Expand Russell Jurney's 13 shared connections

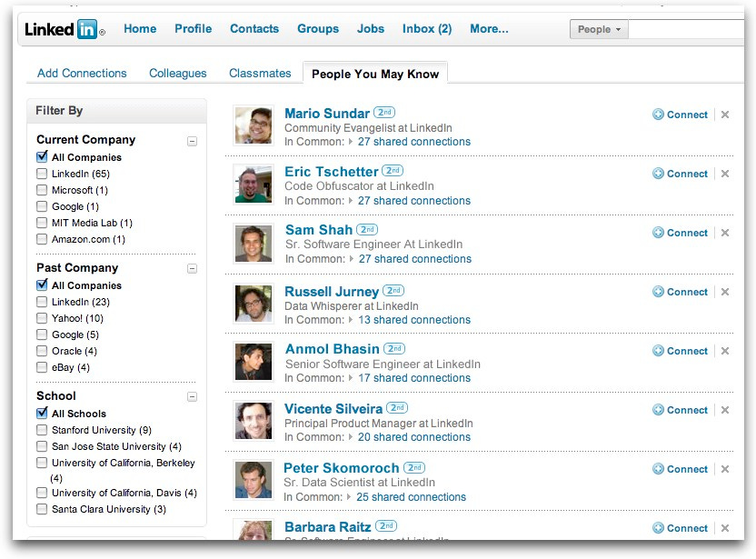(413, 320)
